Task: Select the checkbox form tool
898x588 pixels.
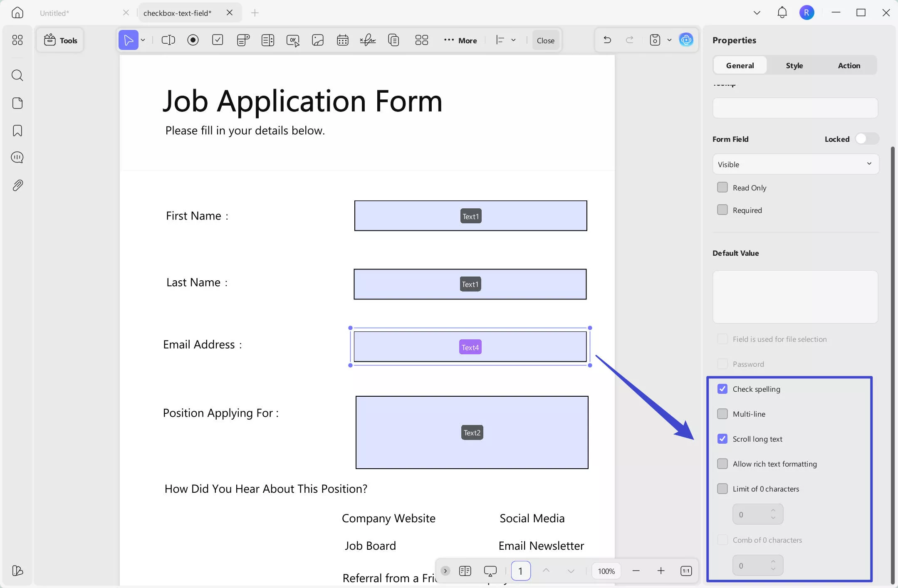Action: coord(218,40)
